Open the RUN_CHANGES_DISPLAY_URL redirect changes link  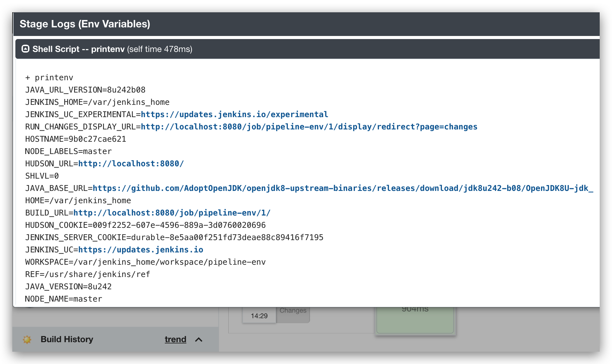pos(309,127)
